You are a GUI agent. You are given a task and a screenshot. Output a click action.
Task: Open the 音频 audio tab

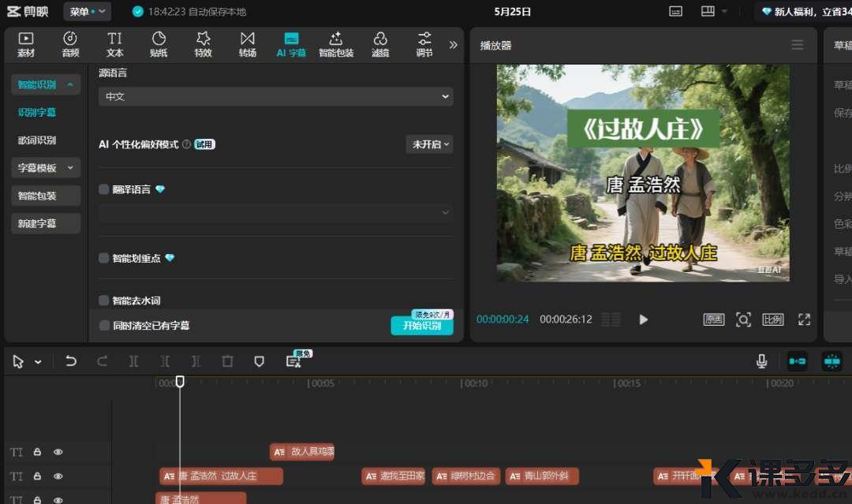click(x=70, y=44)
